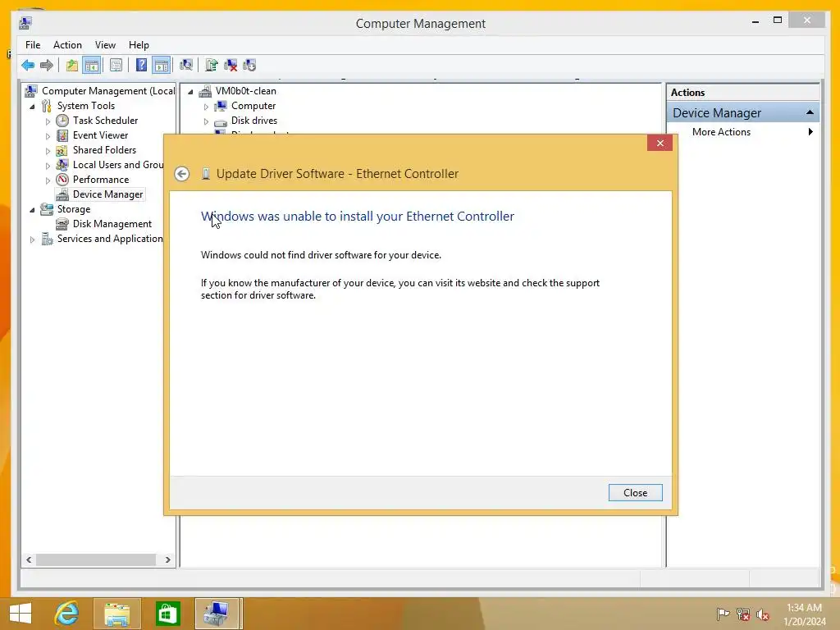Screen dimensions: 840x630
Task: Click Scan for hardware changes icon
Action: (x=186, y=66)
